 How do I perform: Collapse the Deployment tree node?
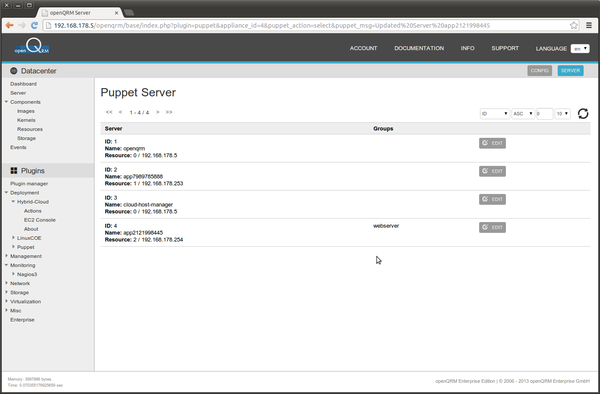(7, 192)
